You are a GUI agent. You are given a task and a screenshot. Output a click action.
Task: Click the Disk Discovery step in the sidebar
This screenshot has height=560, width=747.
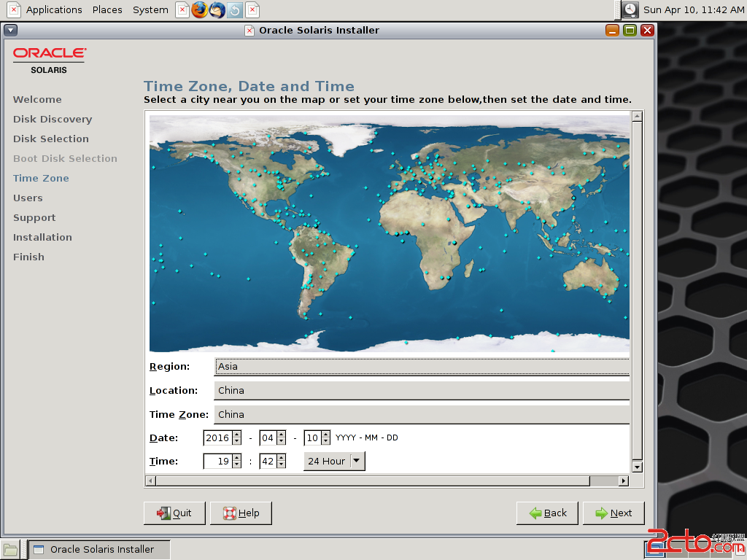click(x=53, y=119)
